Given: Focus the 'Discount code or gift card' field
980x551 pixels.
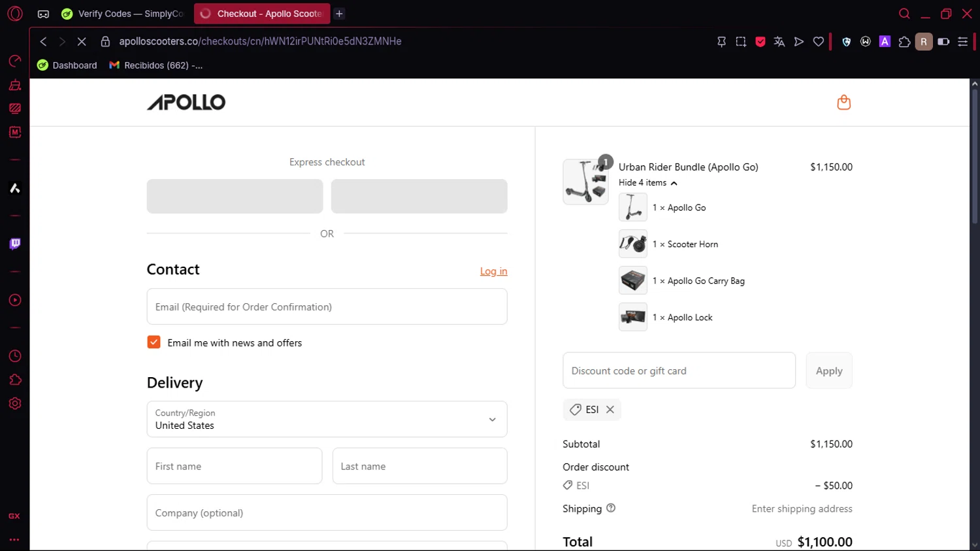Looking at the screenshot, I should click(679, 371).
